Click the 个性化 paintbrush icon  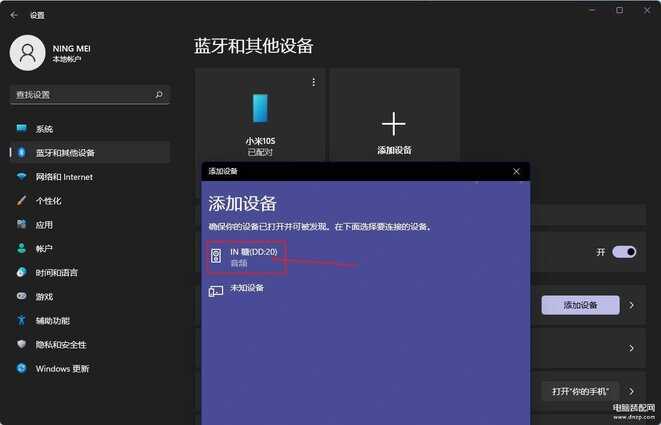21,201
